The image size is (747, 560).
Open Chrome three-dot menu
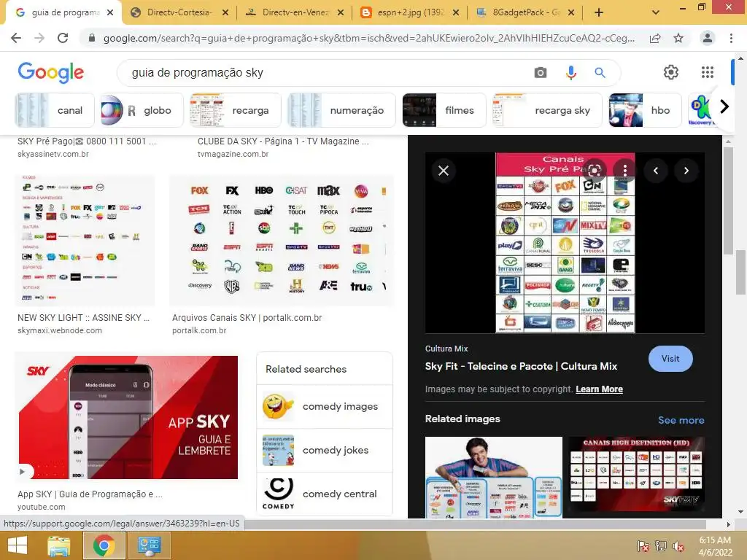[731, 38]
